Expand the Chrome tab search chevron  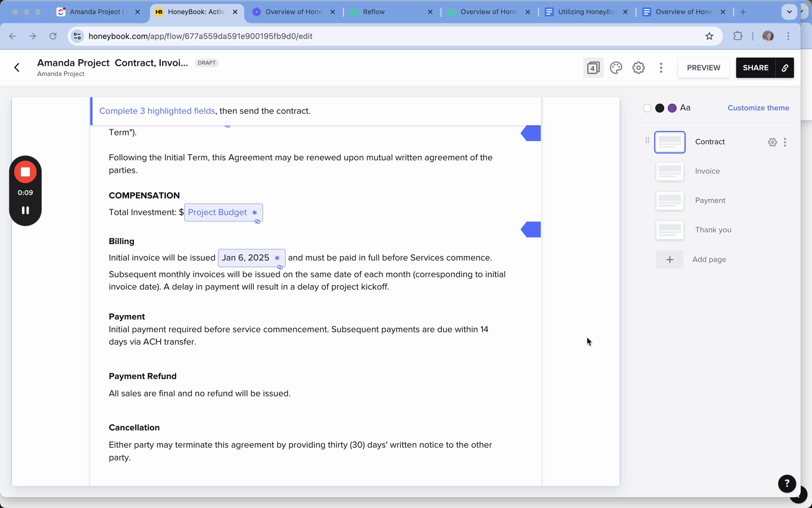[789, 12]
